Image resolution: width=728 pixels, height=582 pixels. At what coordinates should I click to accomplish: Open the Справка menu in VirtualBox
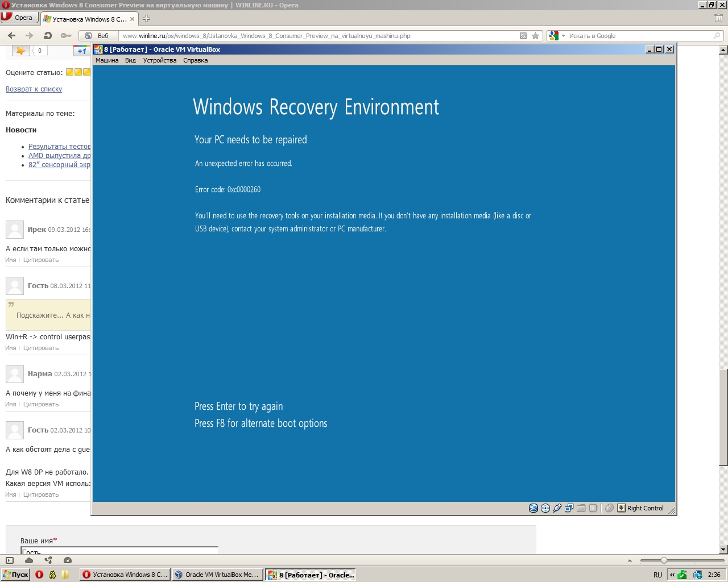point(196,60)
